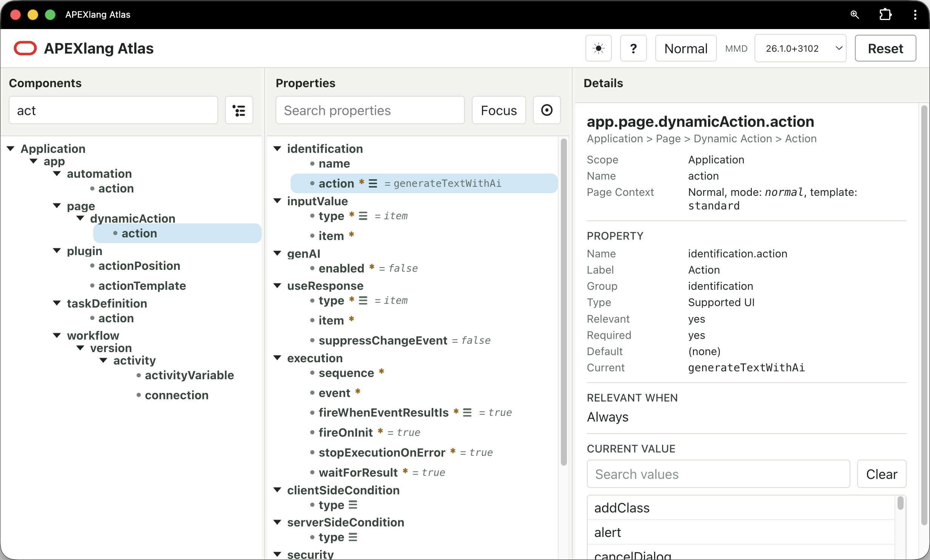Select the fireOnInit property

click(x=345, y=432)
